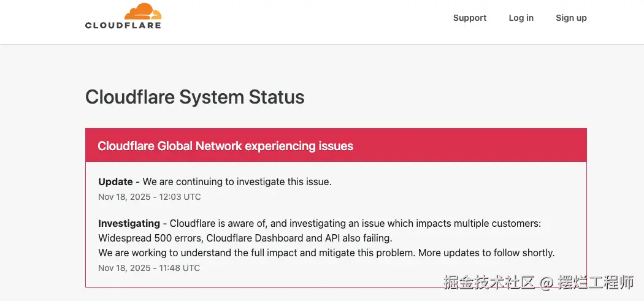Click the 掘金技术社区 watermark text
This screenshot has height=301, width=644.
(x=489, y=283)
